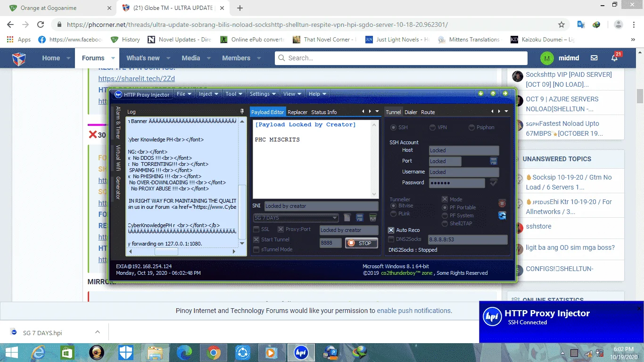Screen dimensions: 644x362
Task: Toggle the Auto Reco checkbox
Action: click(391, 230)
